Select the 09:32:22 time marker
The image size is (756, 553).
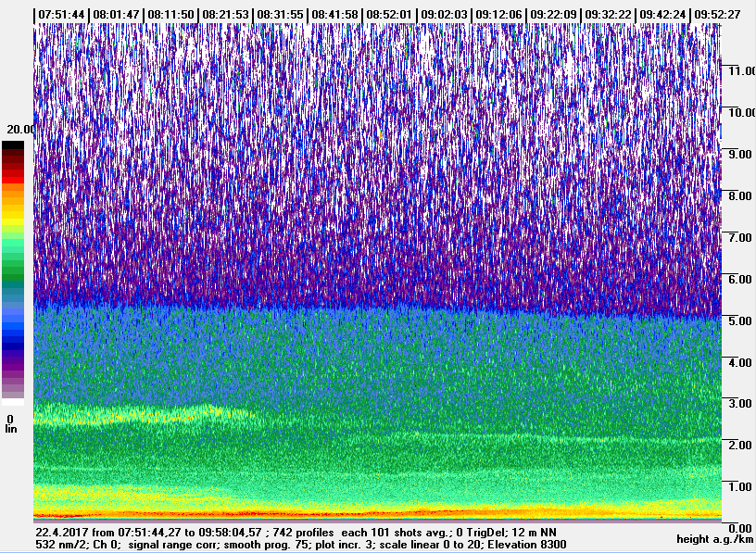coord(608,15)
